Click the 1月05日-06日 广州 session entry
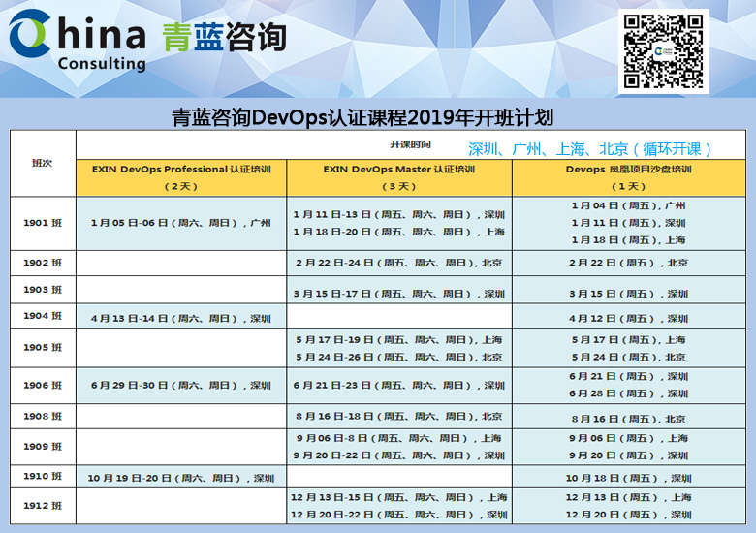Image resolution: width=756 pixels, height=533 pixels. [x=180, y=222]
